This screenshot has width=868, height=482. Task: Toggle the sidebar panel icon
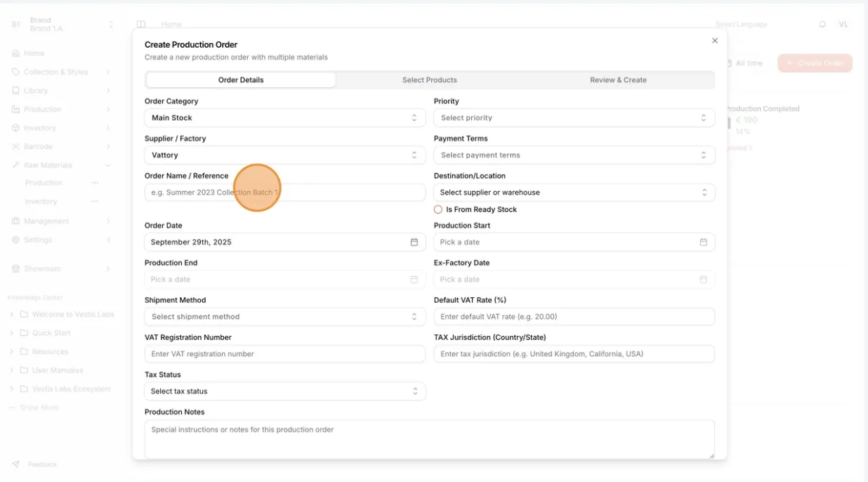[141, 25]
